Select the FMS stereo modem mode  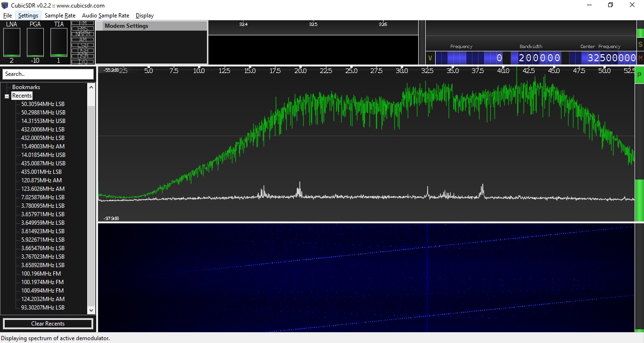click(x=83, y=29)
